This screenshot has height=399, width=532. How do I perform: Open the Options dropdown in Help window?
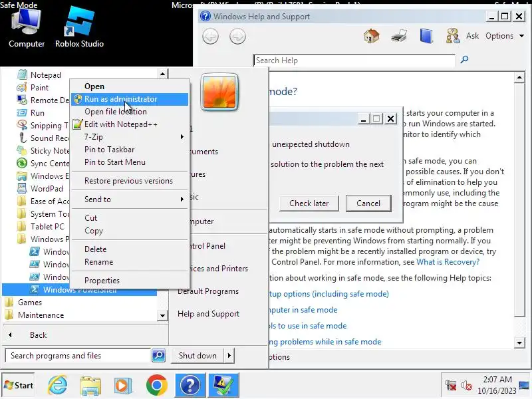(505, 36)
